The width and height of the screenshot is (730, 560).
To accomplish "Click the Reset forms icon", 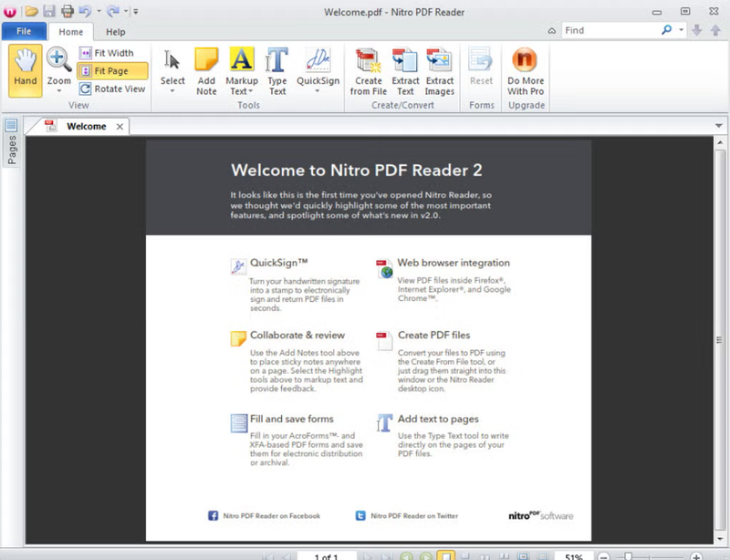I will [481, 60].
